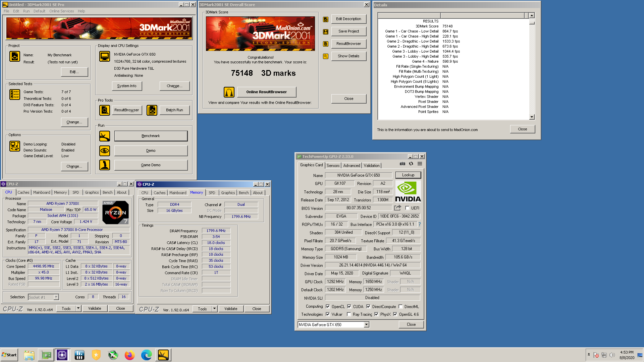Click the Selected Tests checklist icon

coord(15,95)
